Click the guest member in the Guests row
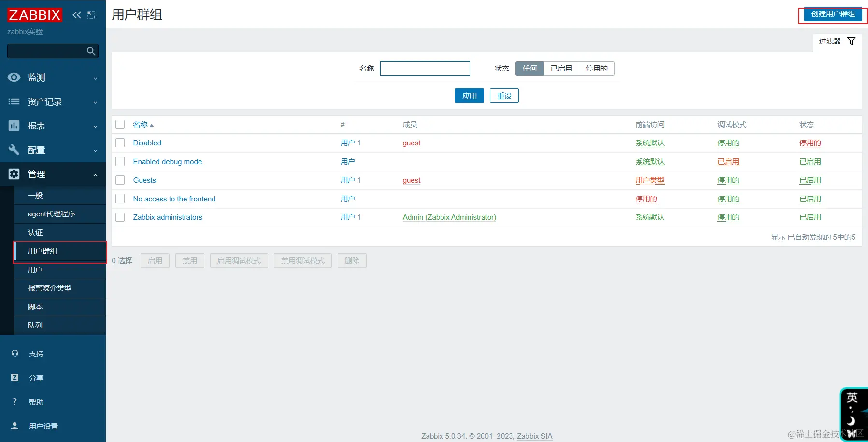Screen dimensions: 868x442 coord(412,180)
